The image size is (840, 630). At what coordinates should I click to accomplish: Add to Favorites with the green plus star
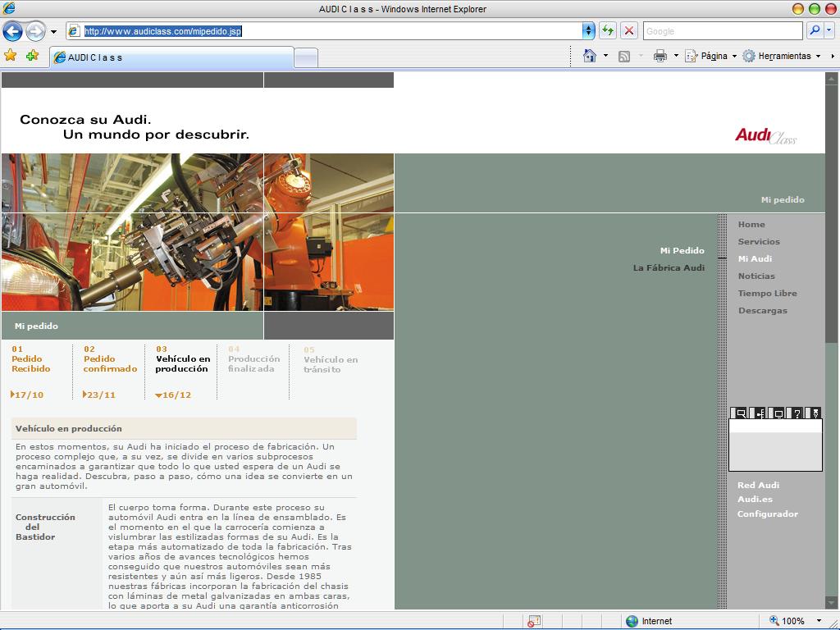pos(32,55)
